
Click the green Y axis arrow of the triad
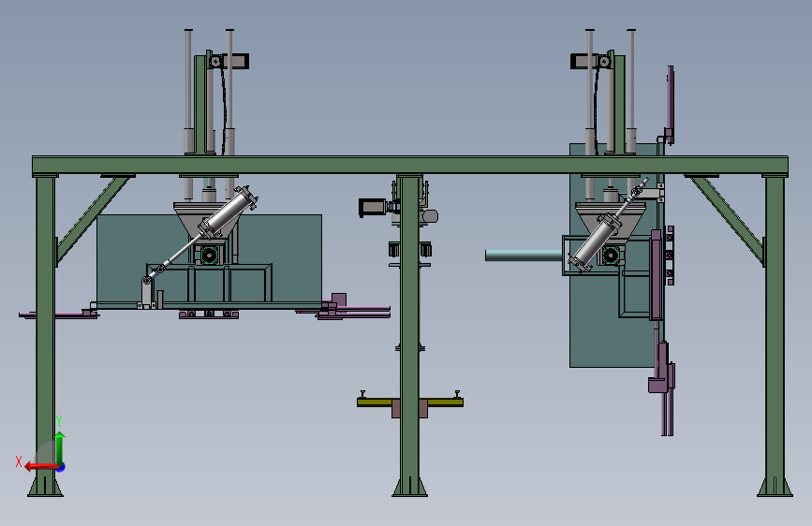(60, 447)
